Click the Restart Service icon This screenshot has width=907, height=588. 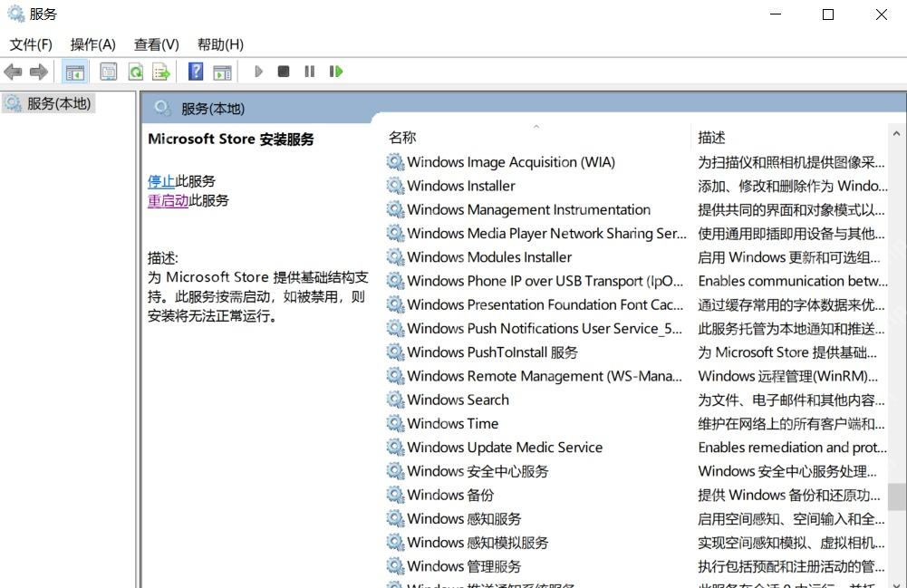pos(336,71)
